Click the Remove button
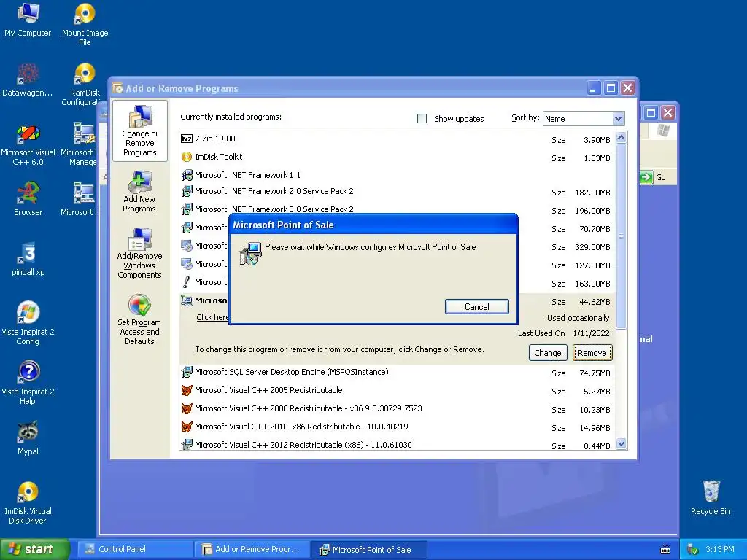 [592, 353]
